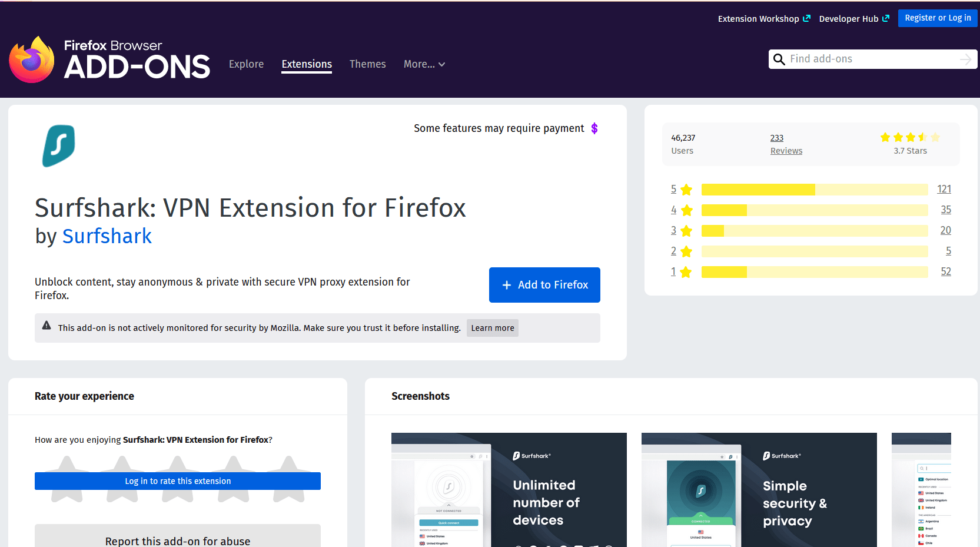Open the 35 four-star reviews count
Screen dimensions: 980x547
pyautogui.click(x=946, y=210)
